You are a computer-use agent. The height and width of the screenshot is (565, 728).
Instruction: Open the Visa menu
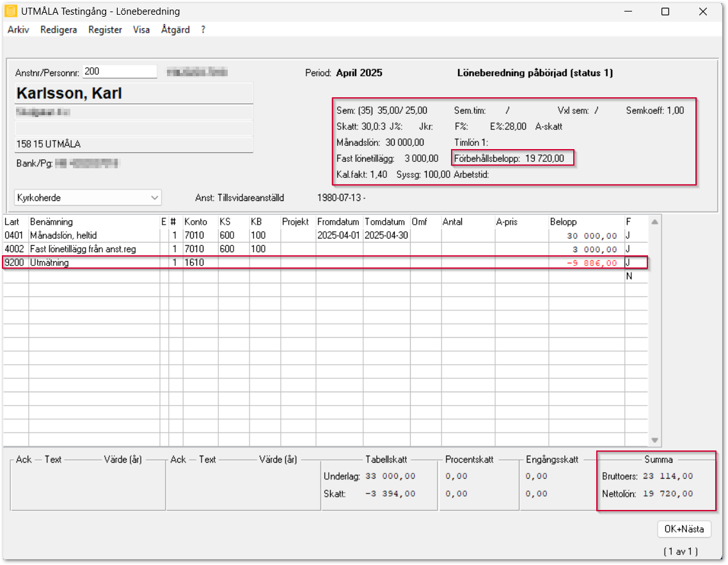pyautogui.click(x=141, y=30)
